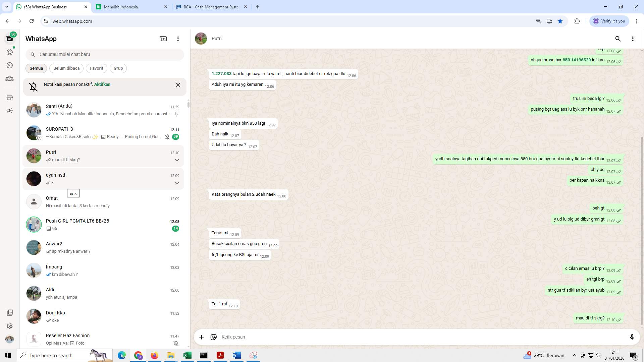Switch to the Semua filter tab
Image resolution: width=644 pixels, height=362 pixels.
coord(36,68)
